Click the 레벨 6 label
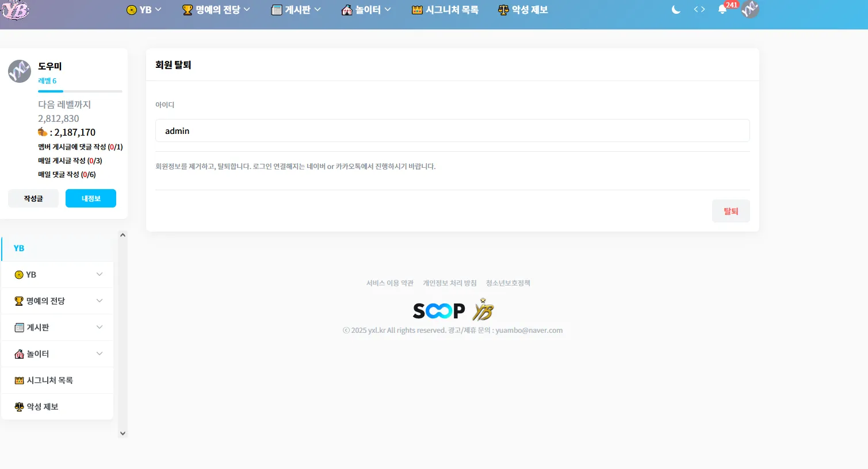 point(47,81)
